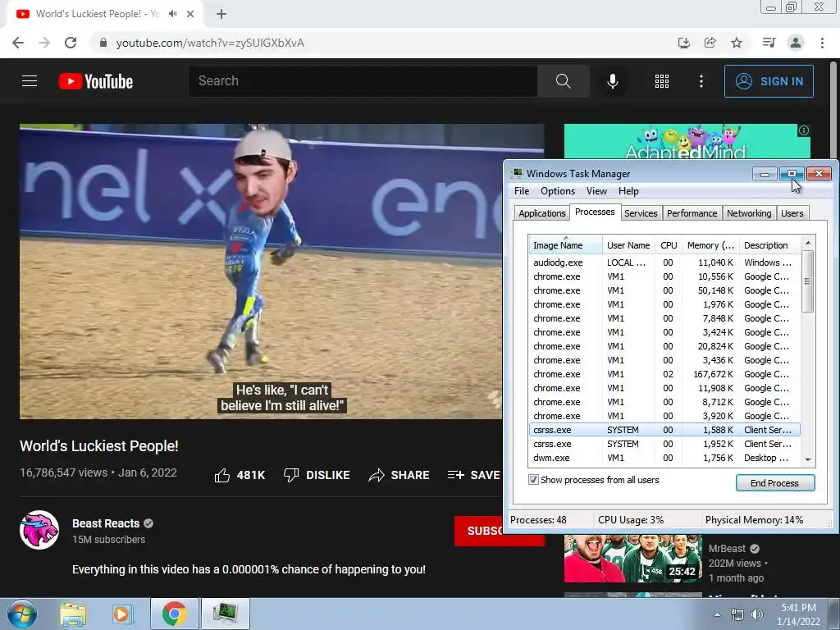Click the system tray volume icon
This screenshot has height=630, width=840.
(757, 614)
